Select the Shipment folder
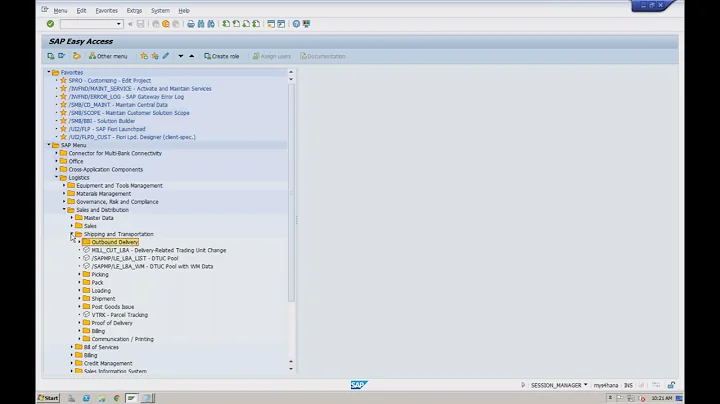Viewport: 720px width, 404px height. 103,298
